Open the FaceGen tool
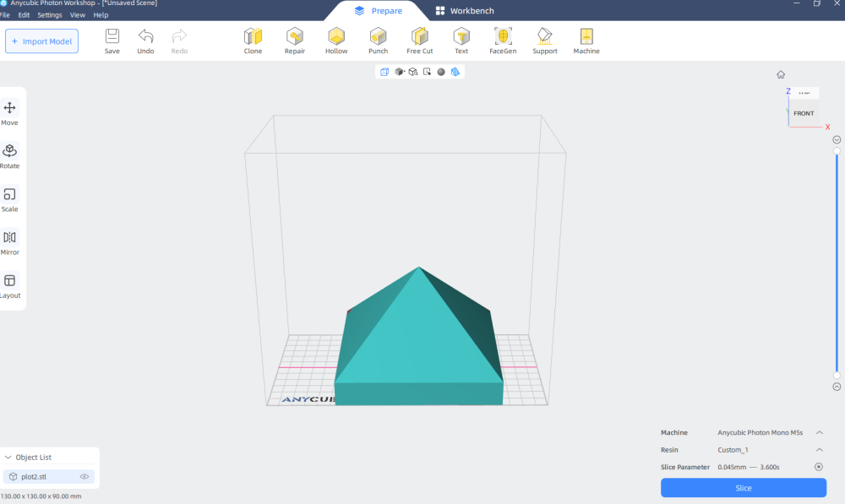This screenshot has height=504, width=845. [x=503, y=41]
